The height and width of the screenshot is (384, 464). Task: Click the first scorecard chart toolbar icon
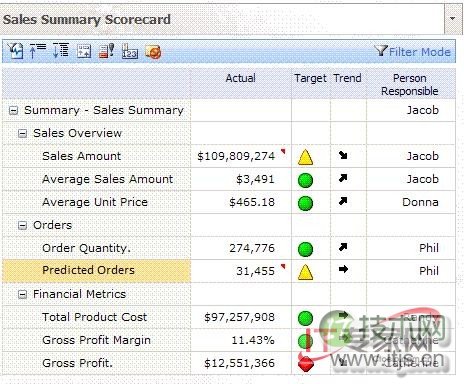[15, 51]
